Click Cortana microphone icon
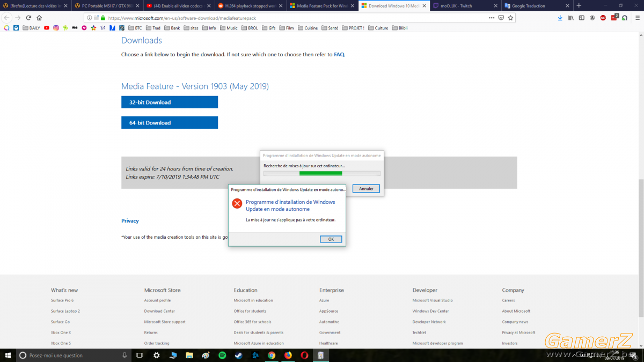 [x=125, y=355]
